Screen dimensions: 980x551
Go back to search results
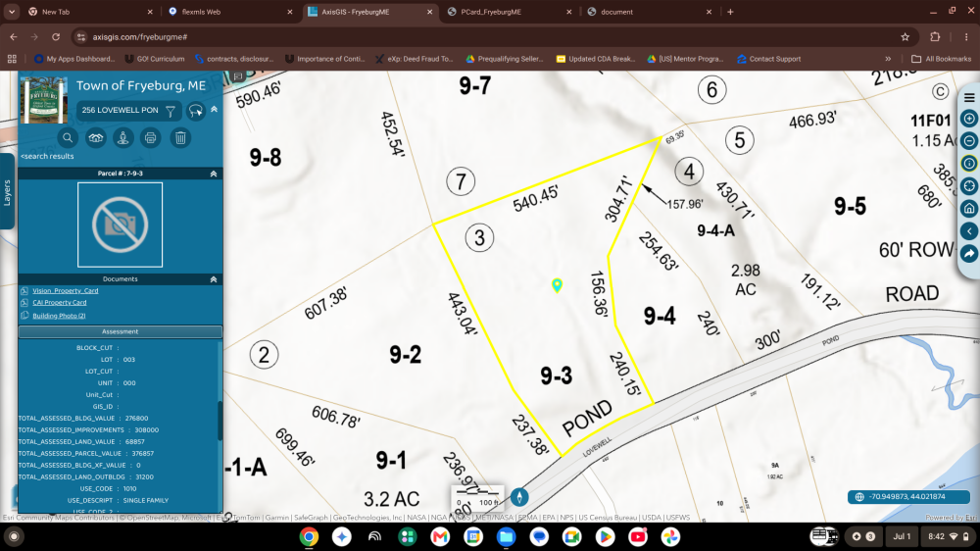pyautogui.click(x=47, y=156)
